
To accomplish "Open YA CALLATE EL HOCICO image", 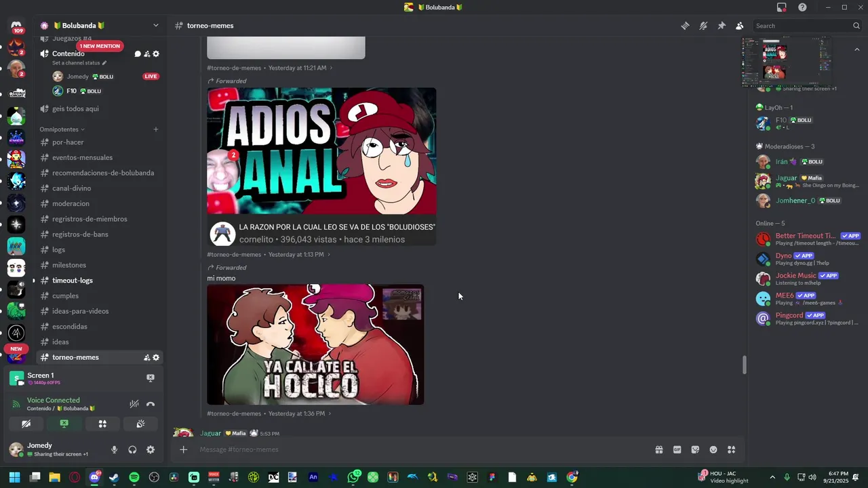I will (x=315, y=344).
